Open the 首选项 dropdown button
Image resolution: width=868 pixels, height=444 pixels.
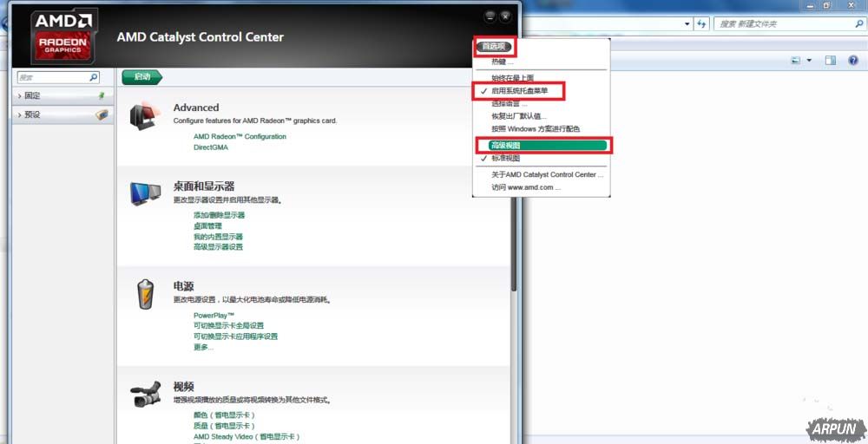(494, 47)
